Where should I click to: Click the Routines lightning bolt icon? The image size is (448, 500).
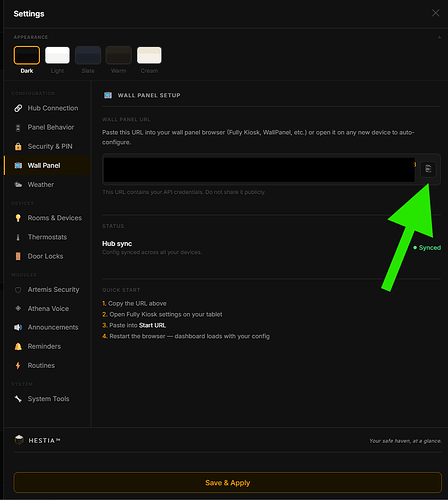pos(18,366)
